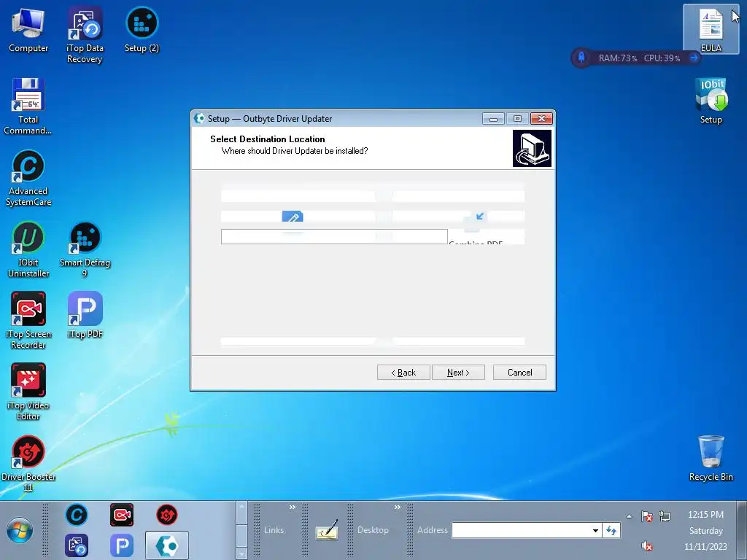Click the destination path input field

tap(334, 237)
